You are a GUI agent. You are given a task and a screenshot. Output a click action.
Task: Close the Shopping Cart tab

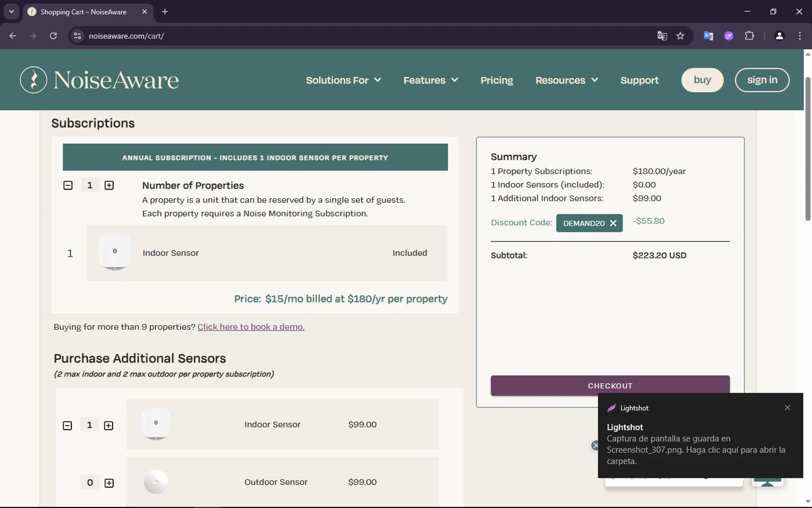(x=145, y=11)
